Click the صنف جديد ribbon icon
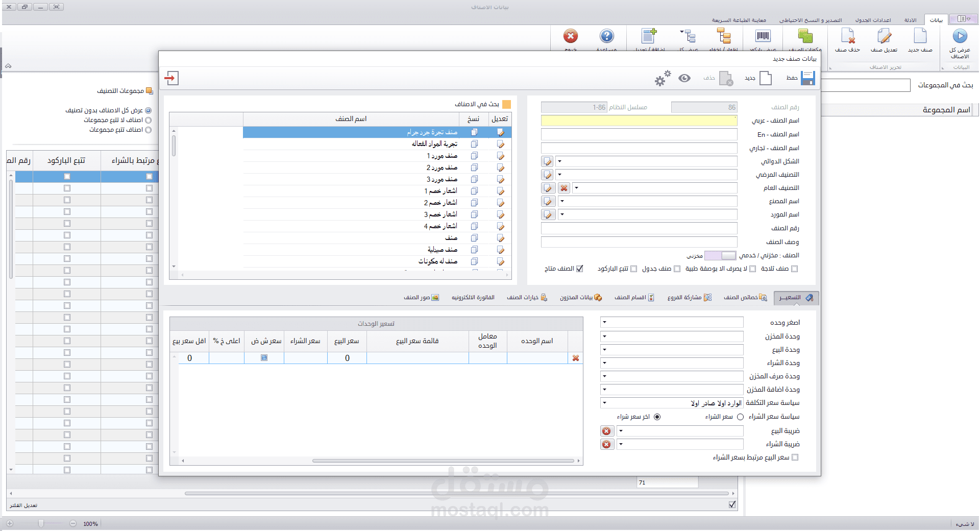 coord(920,36)
